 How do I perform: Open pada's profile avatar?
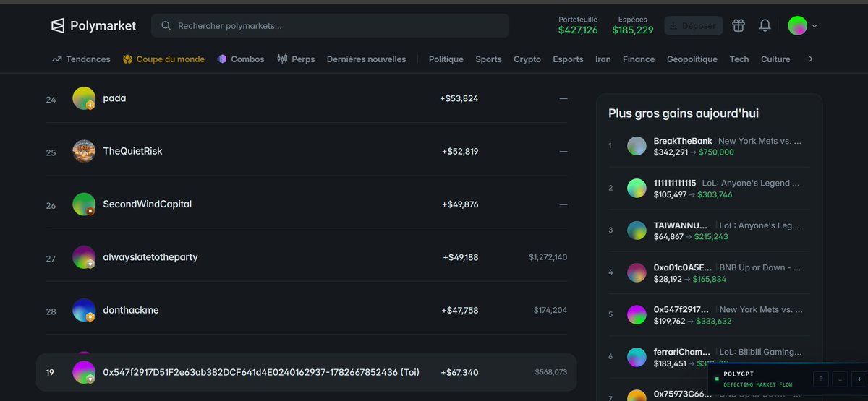click(84, 98)
